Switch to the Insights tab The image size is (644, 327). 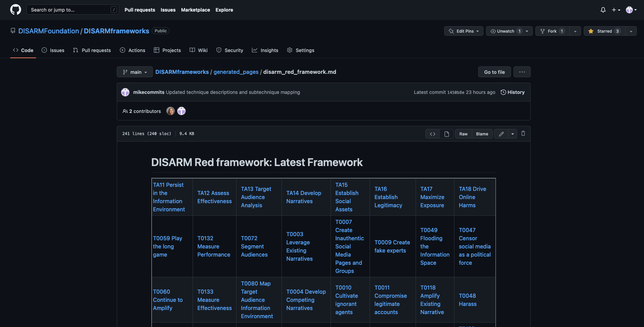265,50
